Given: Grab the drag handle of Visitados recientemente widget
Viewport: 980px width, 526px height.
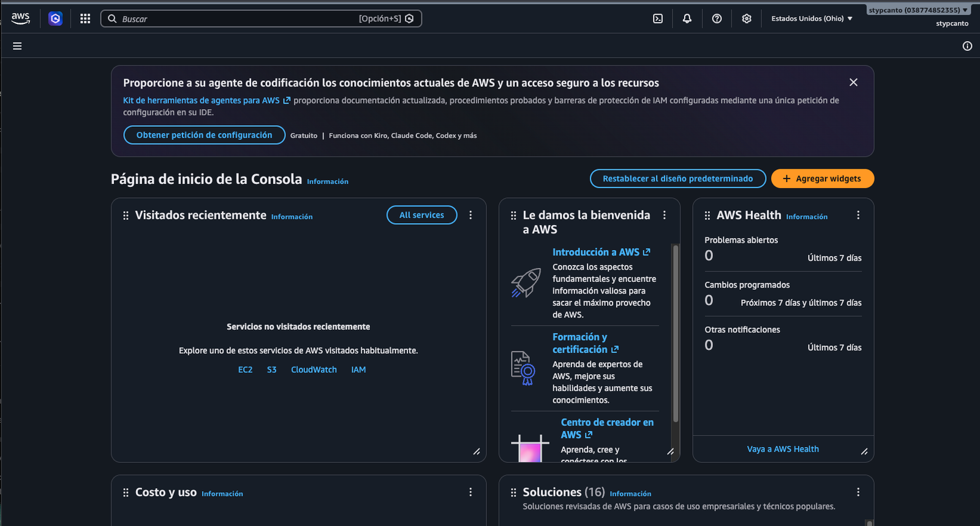Looking at the screenshot, I should pos(126,216).
